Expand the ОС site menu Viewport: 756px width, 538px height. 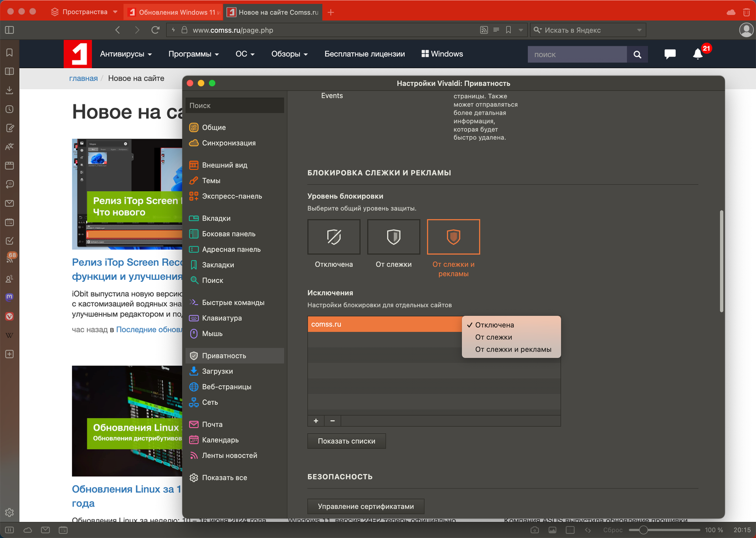pyautogui.click(x=245, y=54)
